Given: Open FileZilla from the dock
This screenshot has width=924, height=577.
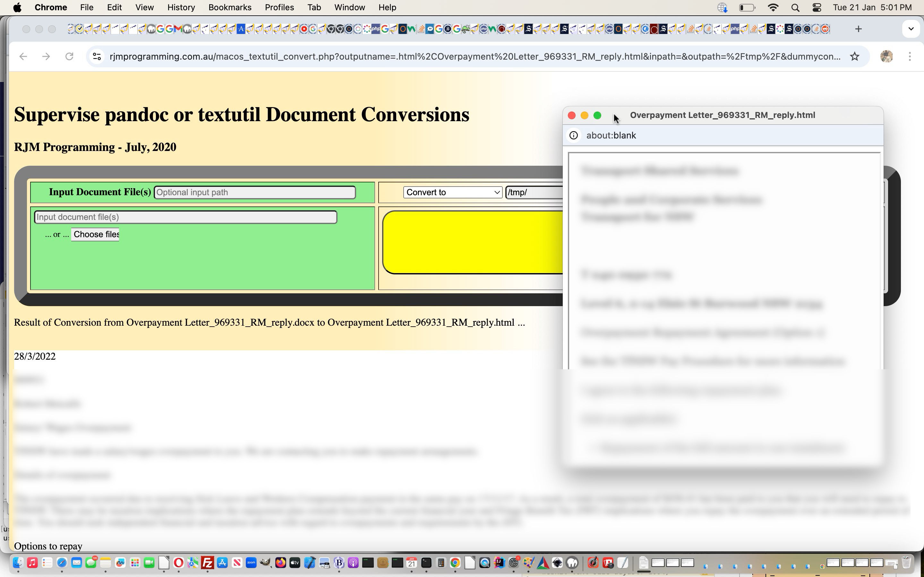Looking at the screenshot, I should click(x=207, y=563).
